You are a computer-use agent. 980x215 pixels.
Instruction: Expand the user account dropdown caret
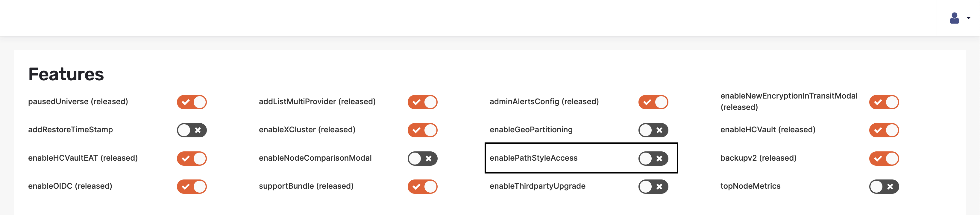969,18
